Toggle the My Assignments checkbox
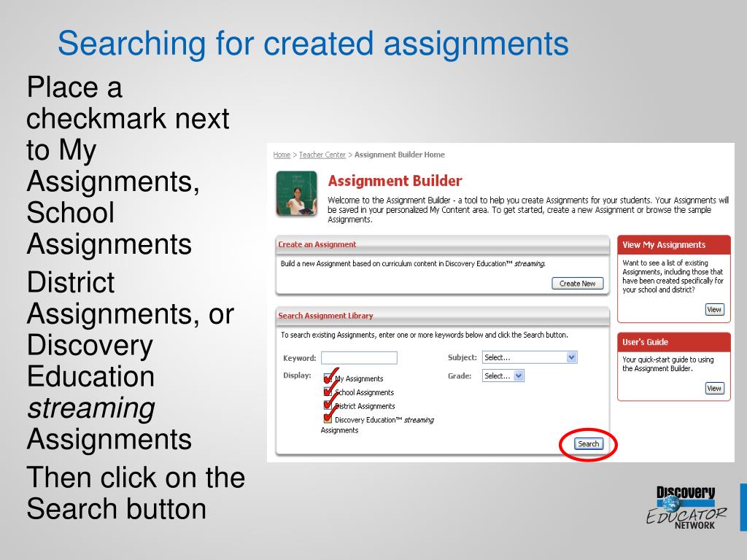The image size is (747, 560). coord(328,378)
